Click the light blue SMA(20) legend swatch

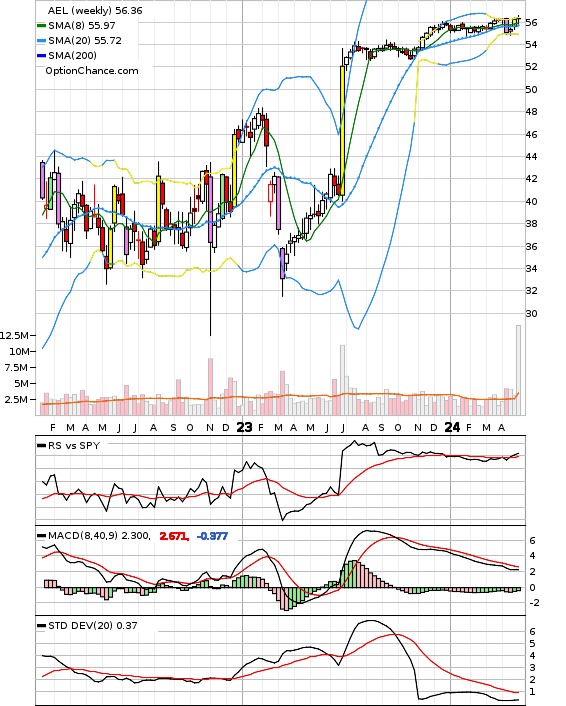(x=41, y=41)
